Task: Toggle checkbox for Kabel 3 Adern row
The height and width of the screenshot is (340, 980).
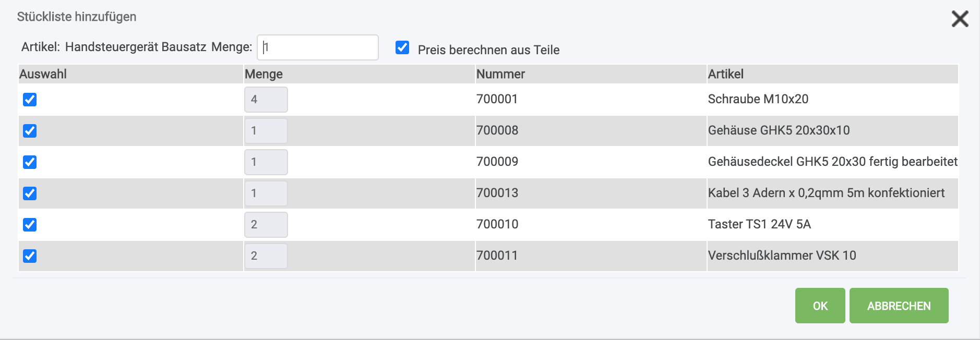Action: coord(30,193)
